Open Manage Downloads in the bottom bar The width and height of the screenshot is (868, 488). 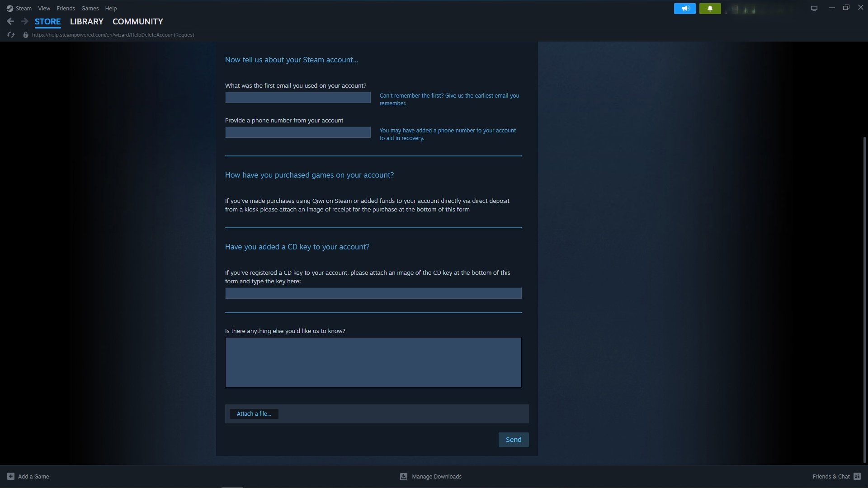431,476
